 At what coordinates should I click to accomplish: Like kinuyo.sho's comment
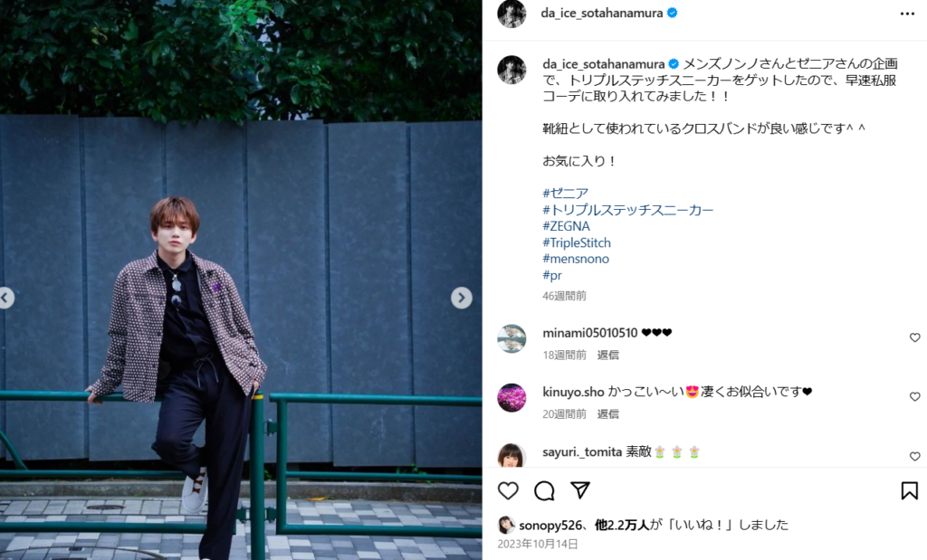[x=914, y=396]
